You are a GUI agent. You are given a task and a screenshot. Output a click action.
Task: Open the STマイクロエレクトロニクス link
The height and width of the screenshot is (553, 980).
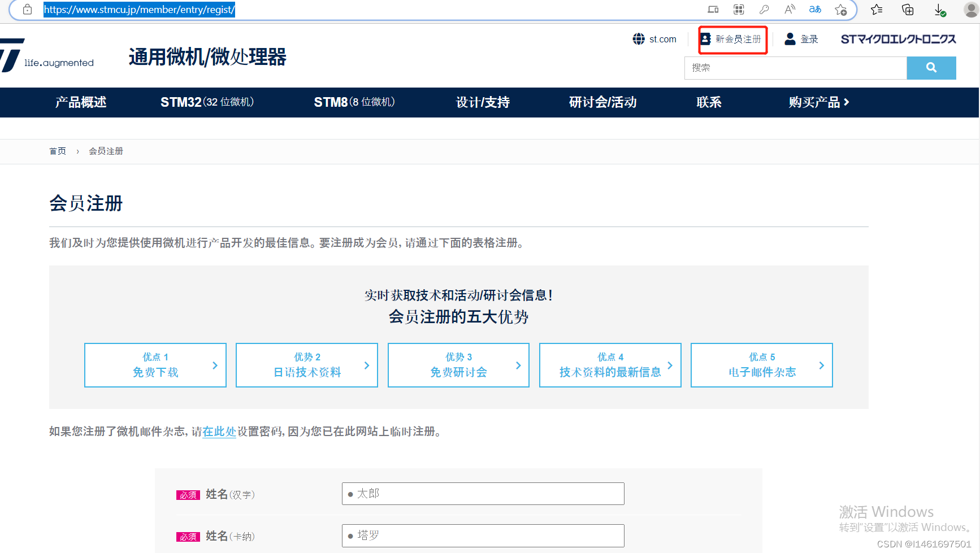[x=899, y=39]
